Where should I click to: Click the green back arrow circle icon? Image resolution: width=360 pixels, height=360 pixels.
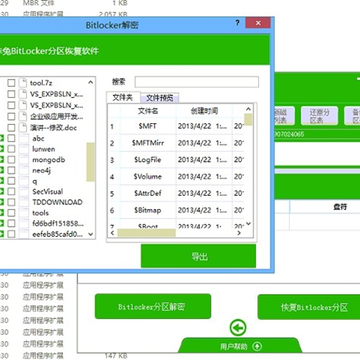238,328
